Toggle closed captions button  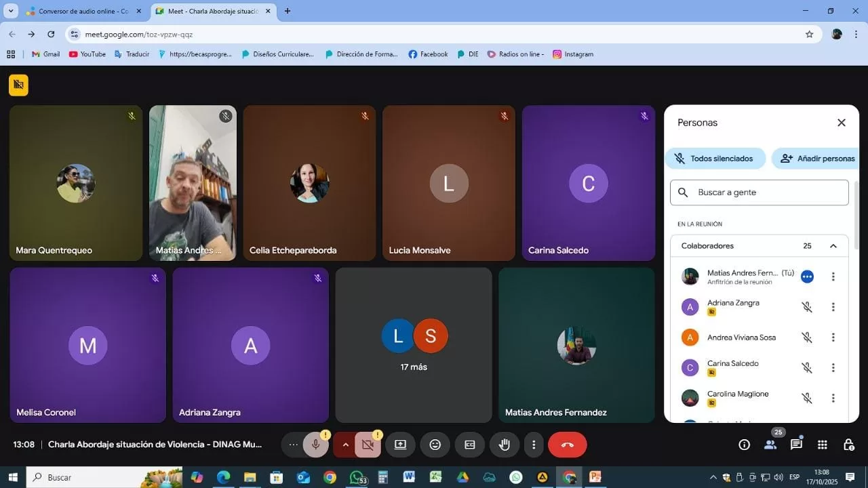(x=470, y=445)
